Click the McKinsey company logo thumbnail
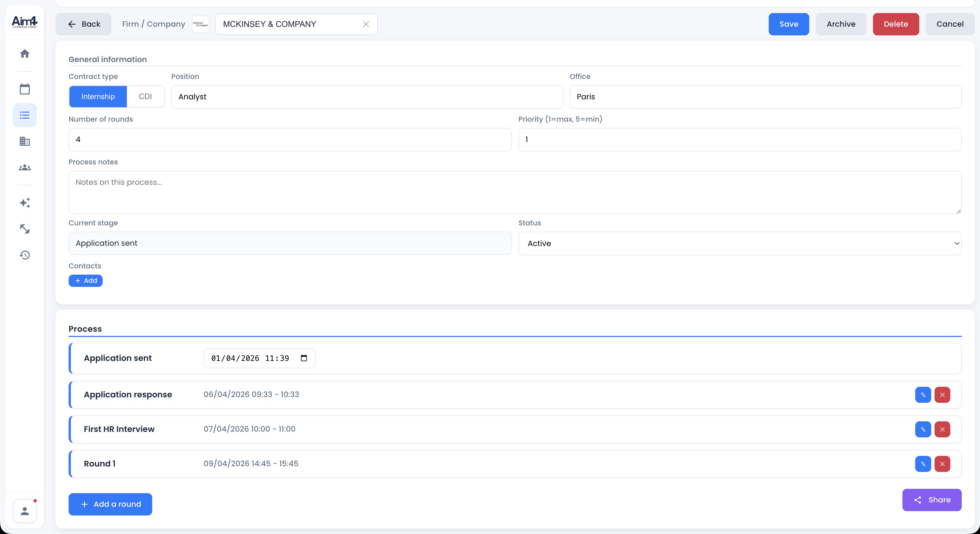This screenshot has height=534, width=980. pyautogui.click(x=200, y=24)
